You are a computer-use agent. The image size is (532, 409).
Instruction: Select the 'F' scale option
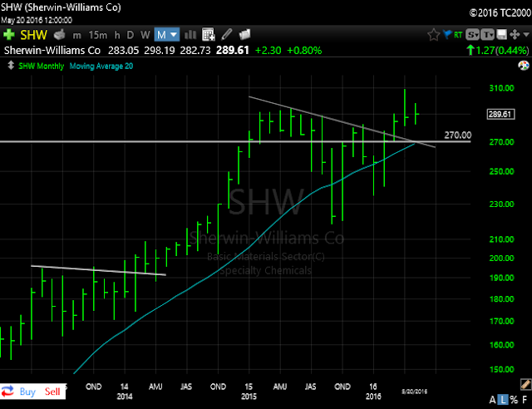[525, 400]
